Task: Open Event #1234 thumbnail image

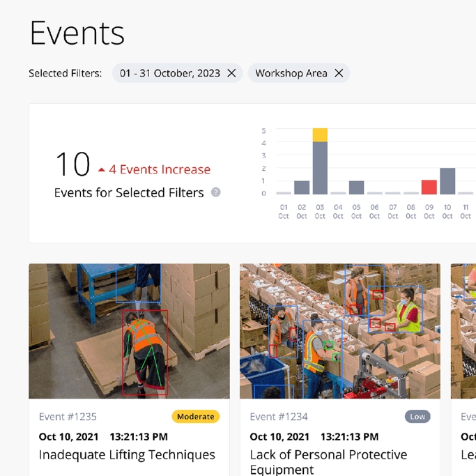Action: pyautogui.click(x=340, y=331)
